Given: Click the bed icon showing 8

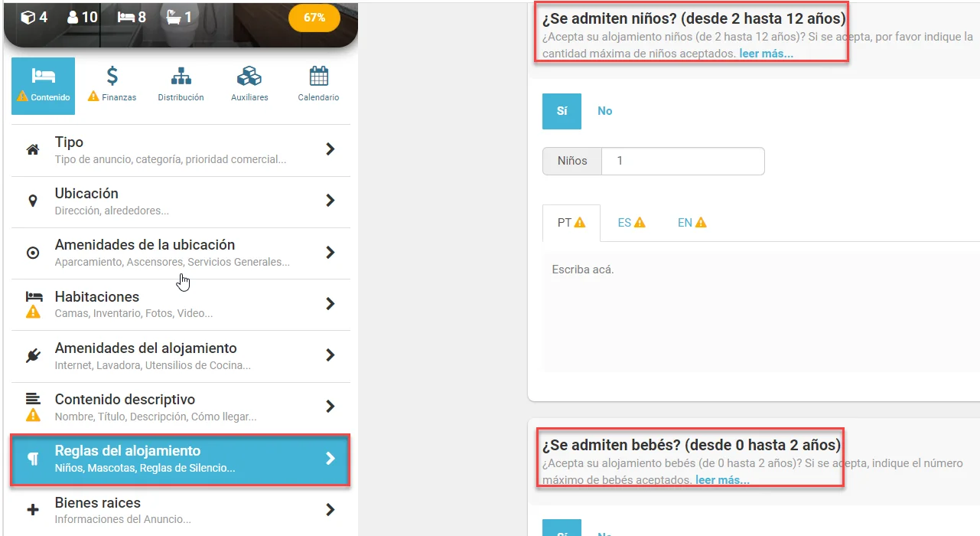Looking at the screenshot, I should (x=126, y=17).
